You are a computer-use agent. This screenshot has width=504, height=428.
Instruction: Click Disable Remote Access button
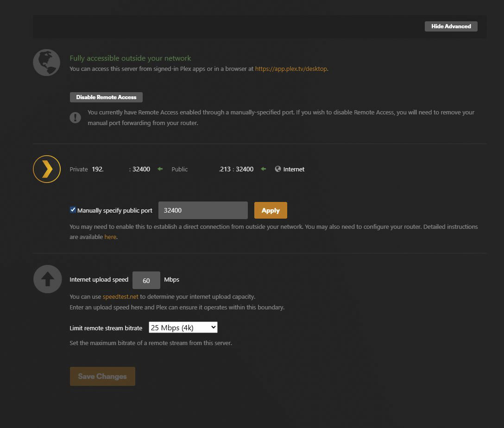pyautogui.click(x=106, y=97)
